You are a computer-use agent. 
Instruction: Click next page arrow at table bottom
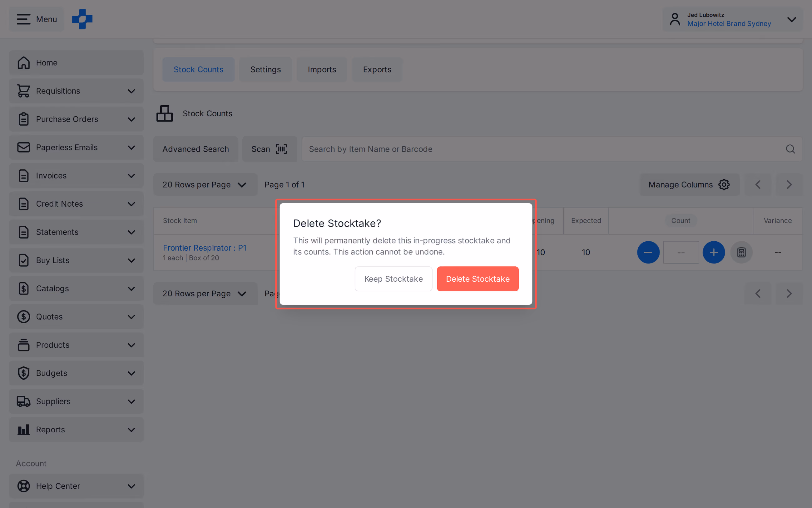point(789,293)
